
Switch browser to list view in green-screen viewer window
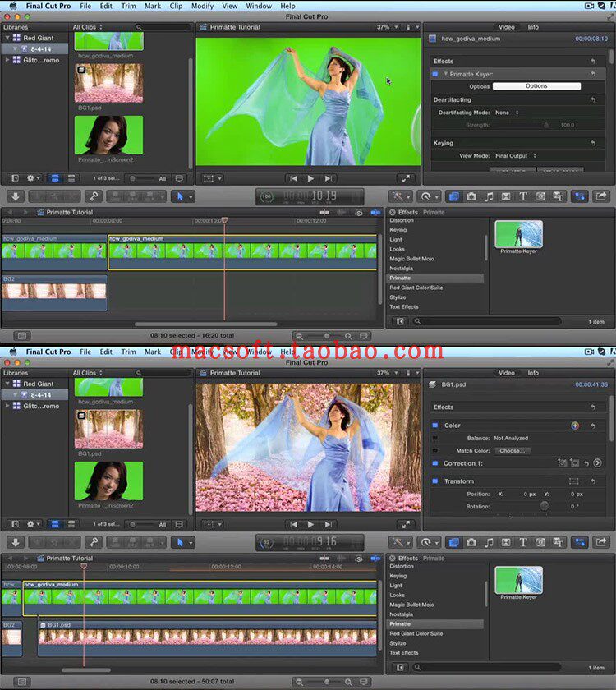[x=71, y=178]
